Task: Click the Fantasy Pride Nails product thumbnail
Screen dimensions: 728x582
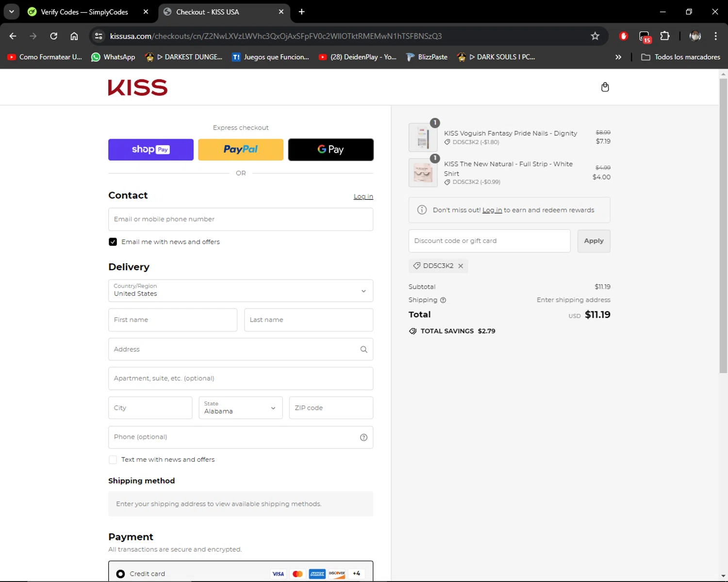Action: pos(423,137)
